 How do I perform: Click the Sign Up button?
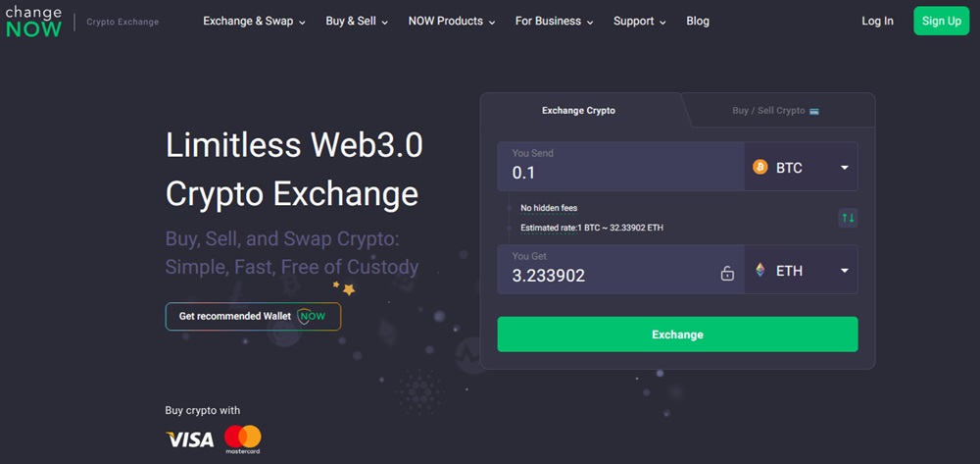click(x=941, y=21)
